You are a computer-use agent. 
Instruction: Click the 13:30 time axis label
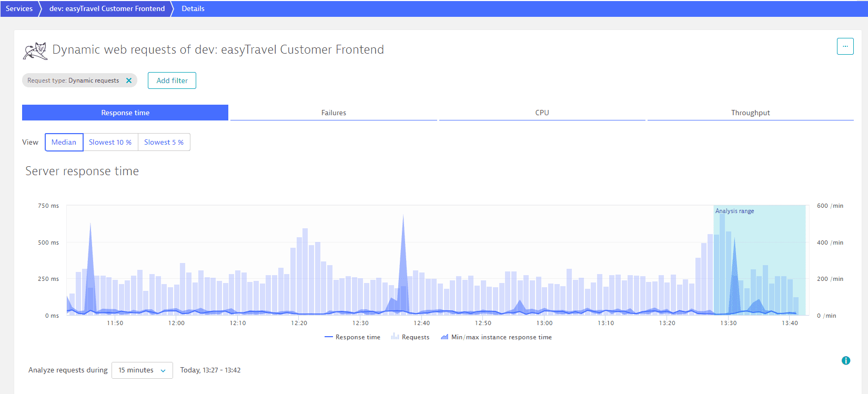(x=729, y=323)
